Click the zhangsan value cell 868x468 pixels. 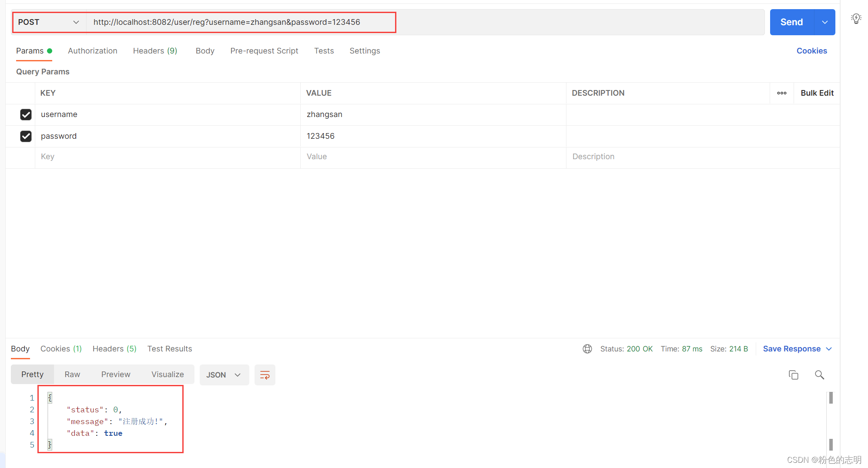433,114
